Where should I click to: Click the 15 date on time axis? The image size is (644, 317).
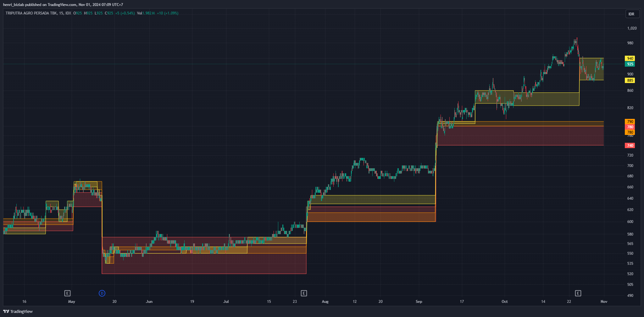click(269, 302)
